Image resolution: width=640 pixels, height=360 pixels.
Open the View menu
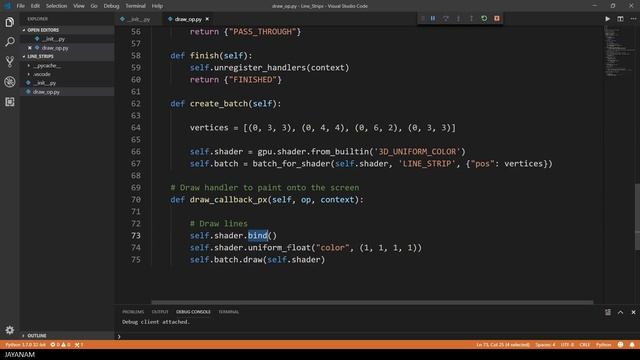tap(79, 6)
